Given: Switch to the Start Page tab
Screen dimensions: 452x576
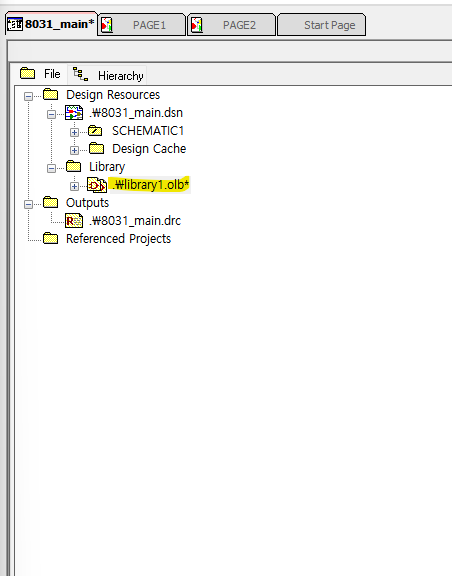Looking at the screenshot, I should pos(322,25).
